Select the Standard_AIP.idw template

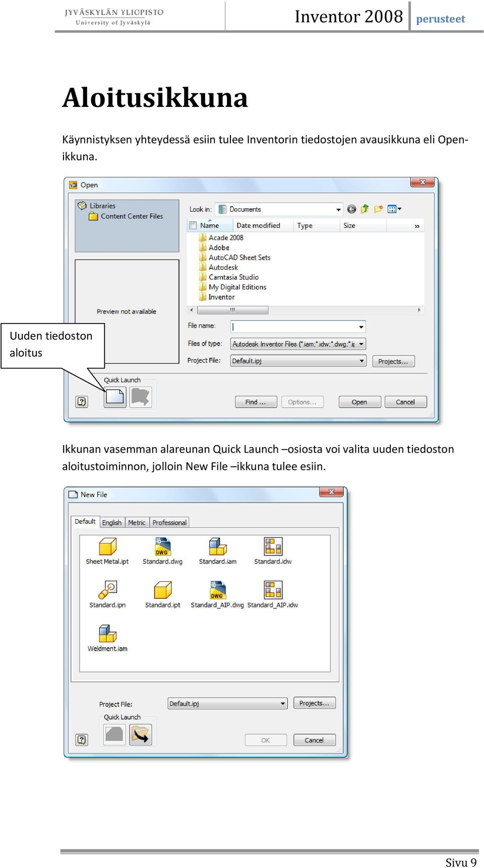click(x=273, y=595)
